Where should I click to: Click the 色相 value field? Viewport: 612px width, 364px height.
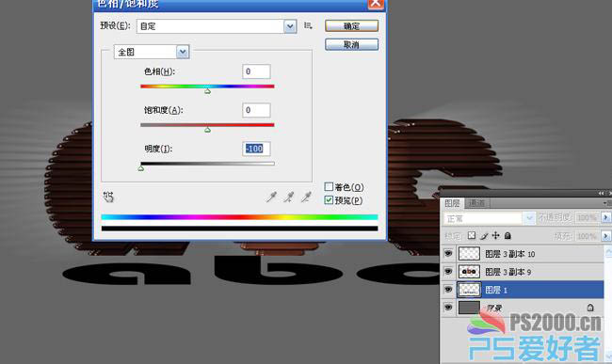click(256, 71)
